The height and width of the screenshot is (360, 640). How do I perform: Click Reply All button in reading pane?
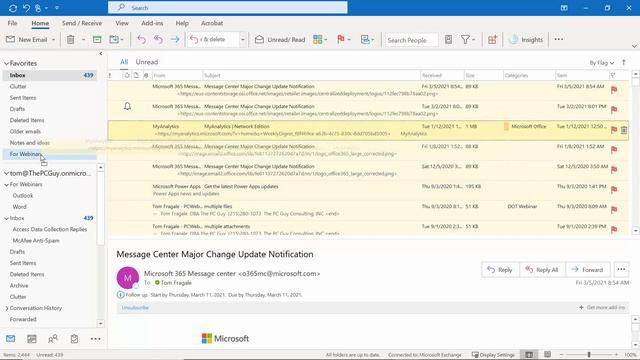[x=542, y=269]
